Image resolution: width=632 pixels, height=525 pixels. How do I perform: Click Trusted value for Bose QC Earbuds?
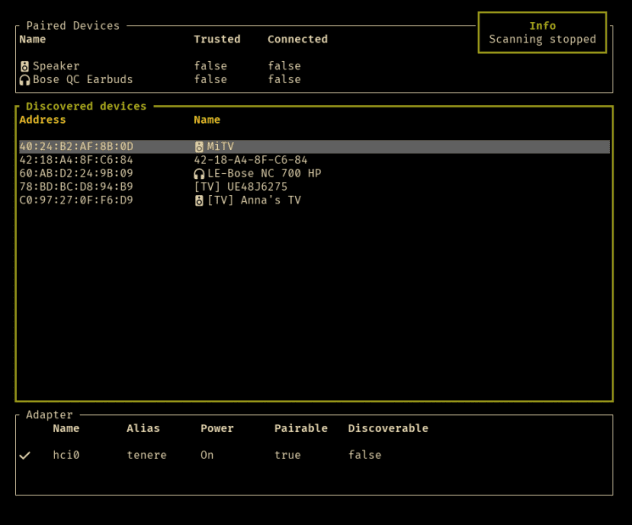(210, 79)
